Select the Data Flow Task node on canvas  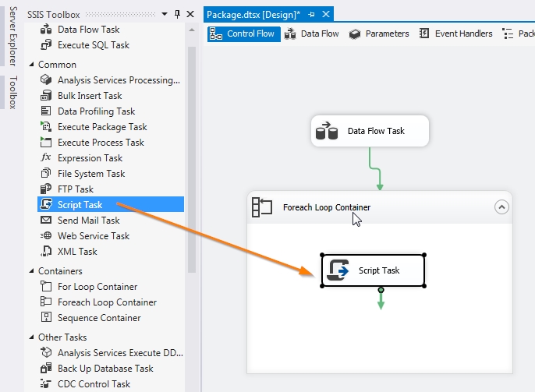pyautogui.click(x=370, y=131)
